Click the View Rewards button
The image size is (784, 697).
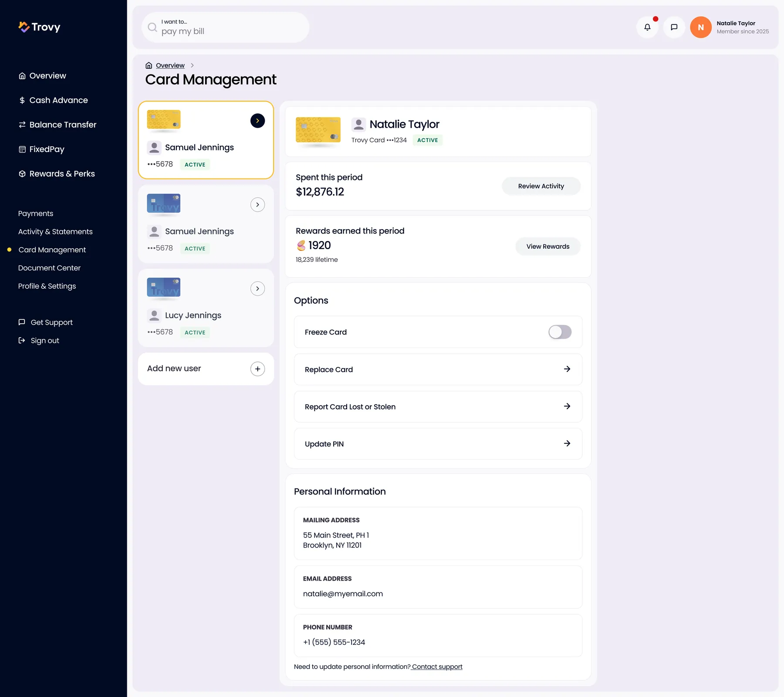(547, 247)
